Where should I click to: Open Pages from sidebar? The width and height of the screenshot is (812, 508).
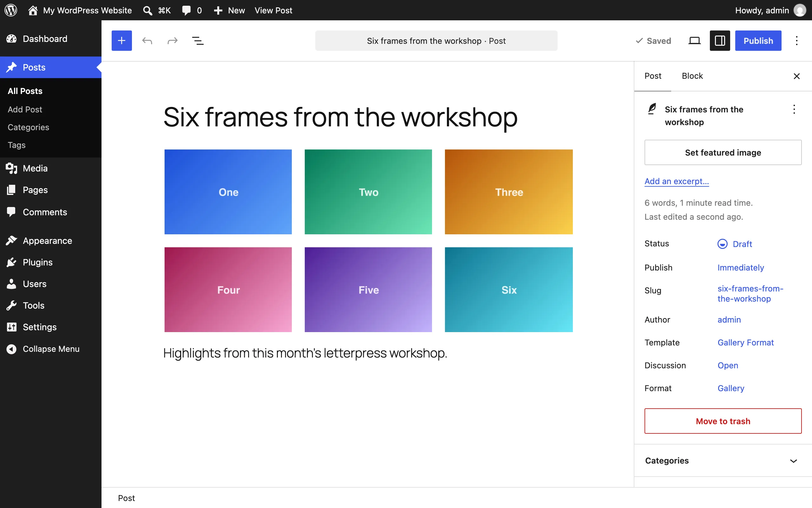coord(51,190)
